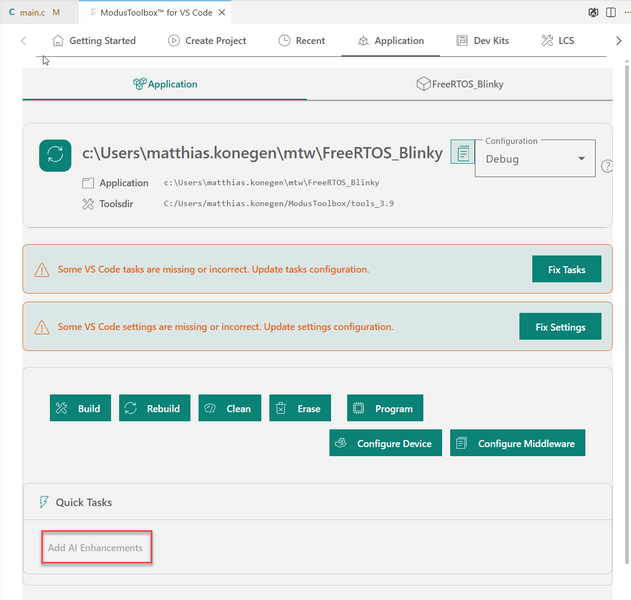Open the document icon beside Configuration
The image size is (631, 600).
point(463,152)
